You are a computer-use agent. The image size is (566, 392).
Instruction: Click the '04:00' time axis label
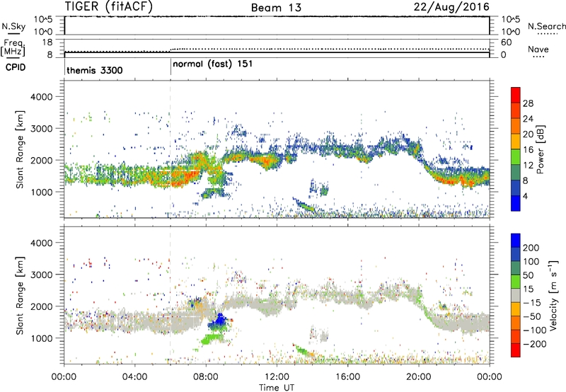pyautogui.click(x=134, y=377)
